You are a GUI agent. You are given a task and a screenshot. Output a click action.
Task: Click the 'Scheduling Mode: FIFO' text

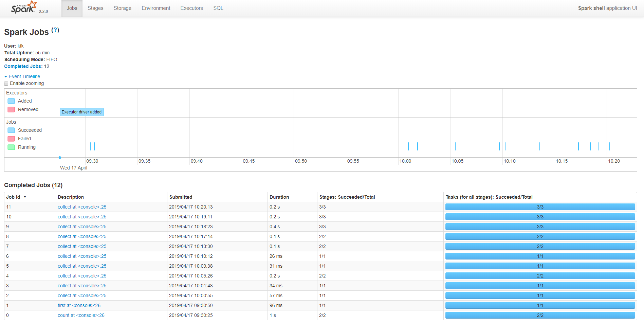[x=31, y=59]
